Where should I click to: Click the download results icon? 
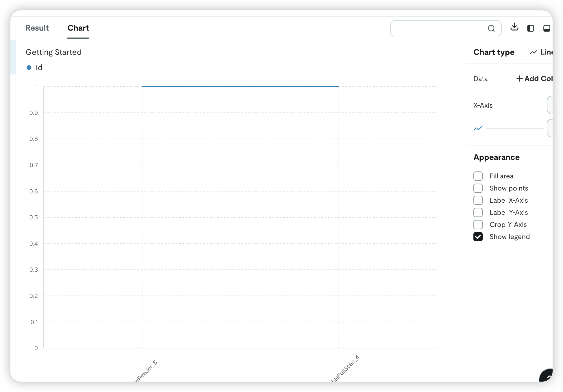coord(514,27)
